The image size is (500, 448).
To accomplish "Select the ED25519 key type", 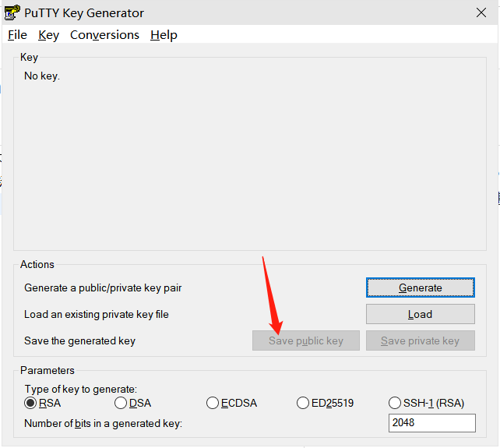I will 325,403.
